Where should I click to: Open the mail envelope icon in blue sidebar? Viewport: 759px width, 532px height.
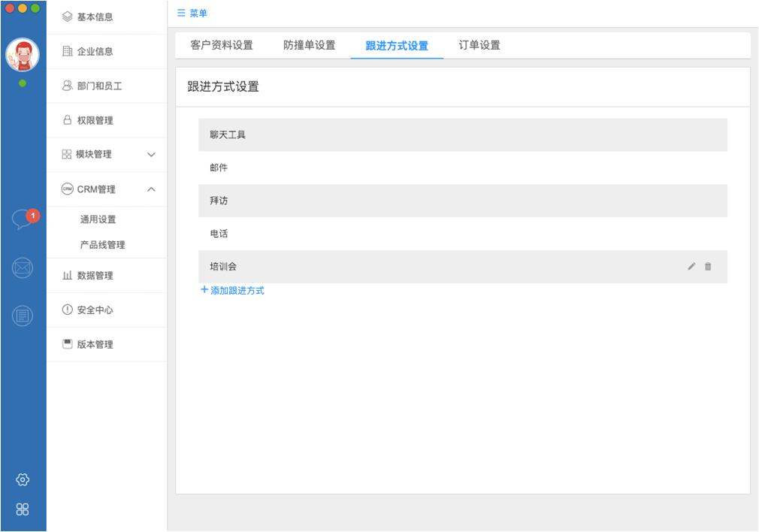[x=23, y=268]
